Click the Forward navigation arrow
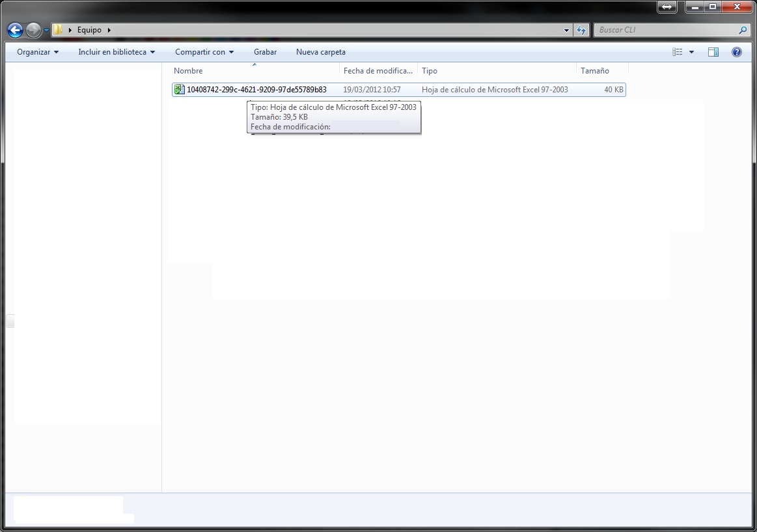Screen dimensions: 757x532 (33, 30)
